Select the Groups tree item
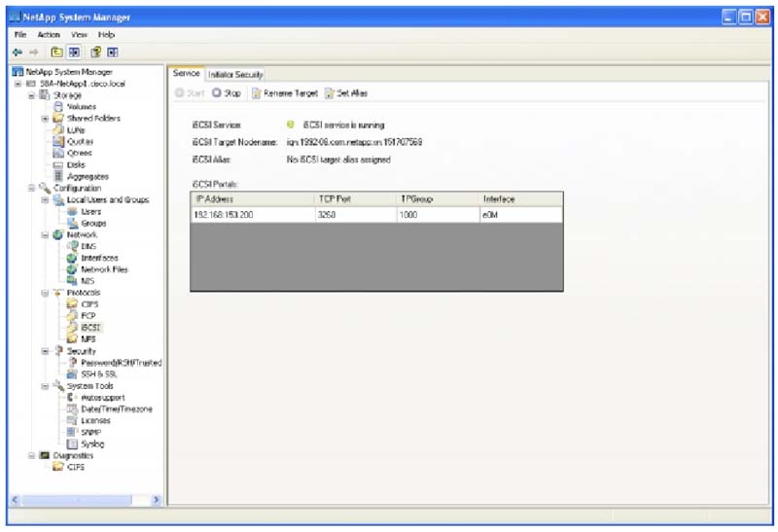This screenshot has width=778, height=532. tap(93, 224)
